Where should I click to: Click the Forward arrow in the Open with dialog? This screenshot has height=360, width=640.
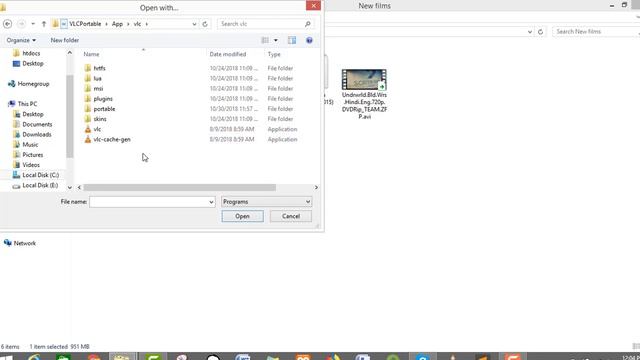pyautogui.click(x=21, y=24)
